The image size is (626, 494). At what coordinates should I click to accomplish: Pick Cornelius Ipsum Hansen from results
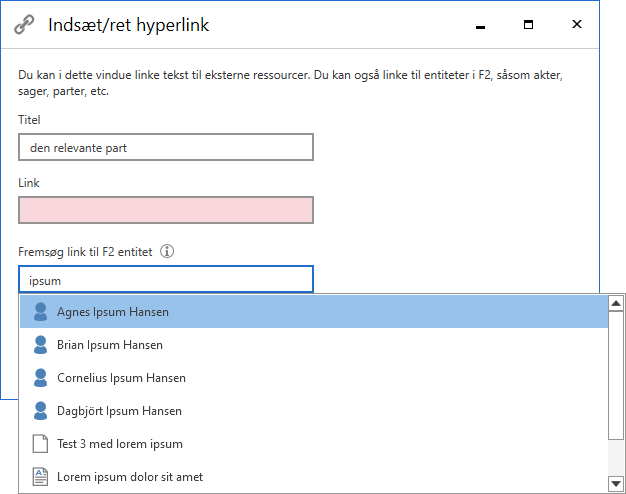tap(121, 378)
